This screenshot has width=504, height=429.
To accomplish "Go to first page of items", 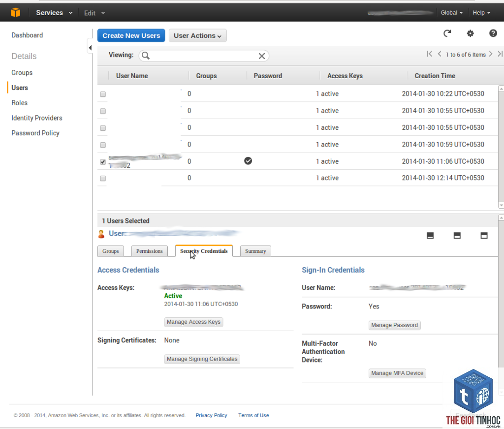I will pyautogui.click(x=429, y=54).
